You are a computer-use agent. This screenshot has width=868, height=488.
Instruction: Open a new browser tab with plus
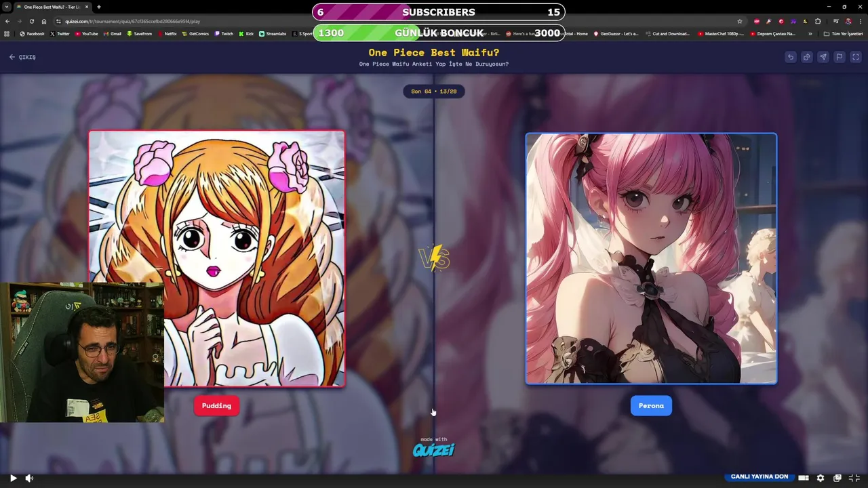[x=99, y=7]
